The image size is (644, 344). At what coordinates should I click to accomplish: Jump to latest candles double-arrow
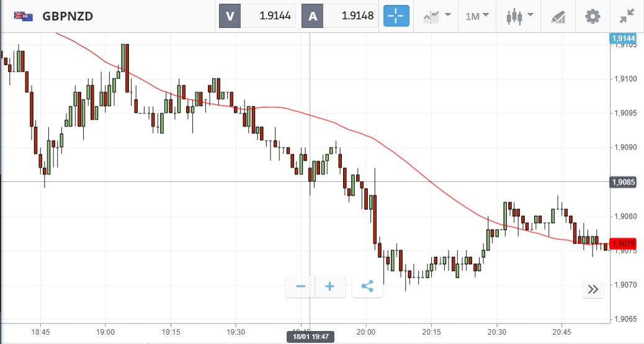tap(593, 289)
